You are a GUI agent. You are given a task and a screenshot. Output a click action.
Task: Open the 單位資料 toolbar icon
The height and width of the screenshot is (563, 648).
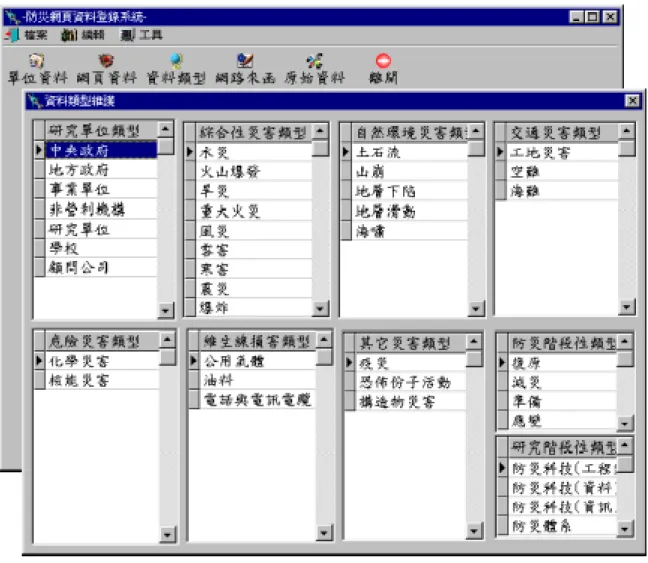click(37, 61)
